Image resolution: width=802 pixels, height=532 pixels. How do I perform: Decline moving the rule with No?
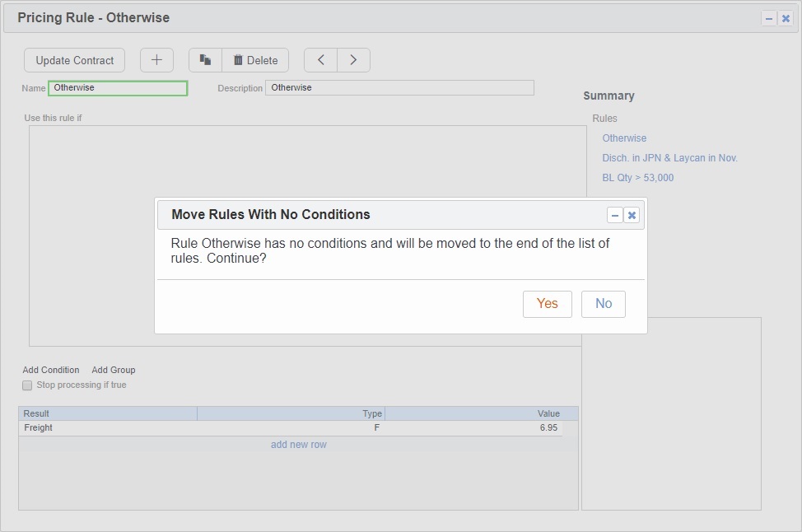pyautogui.click(x=603, y=304)
